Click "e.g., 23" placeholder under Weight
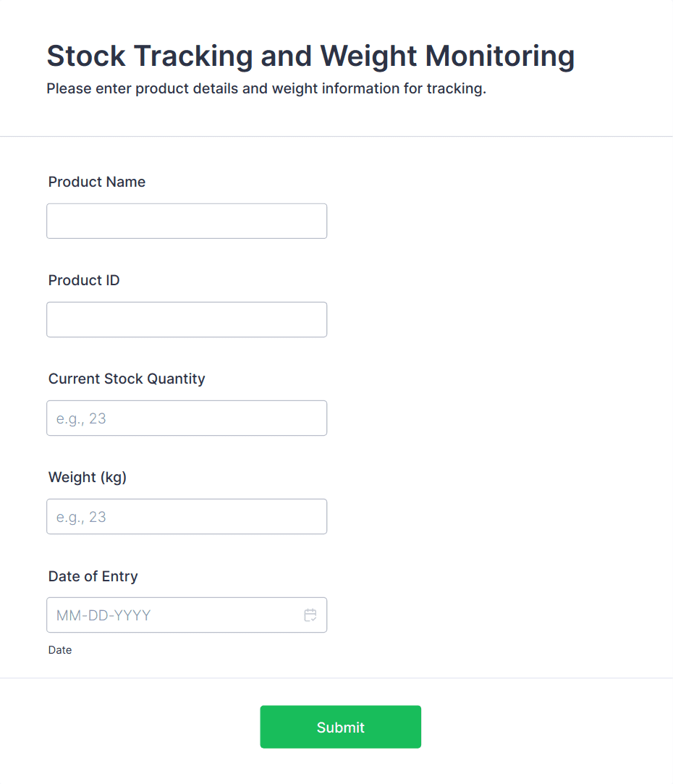This screenshot has height=784, width=673. coord(81,517)
